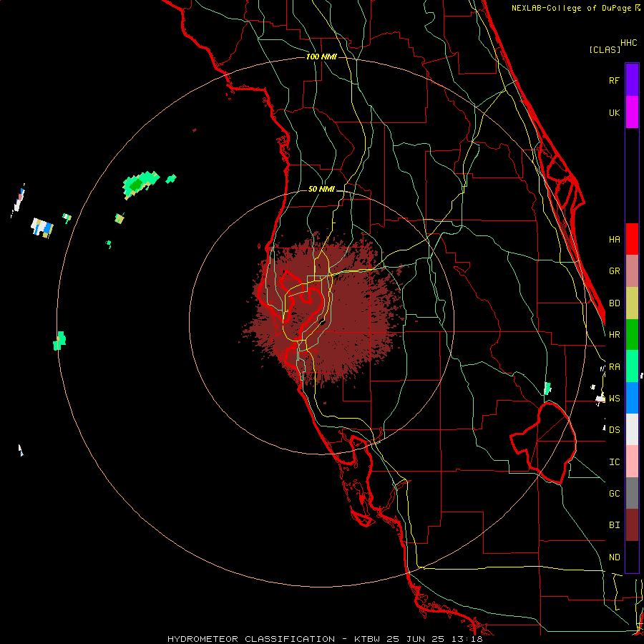The height and width of the screenshot is (644, 644).
Task: Select the GC gray legend swatch
Action: [632, 493]
